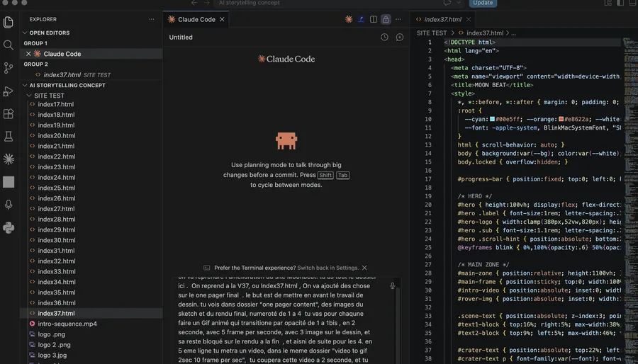Close Claude Code in Open Editors list
The height and width of the screenshot is (364, 638).
[28, 54]
